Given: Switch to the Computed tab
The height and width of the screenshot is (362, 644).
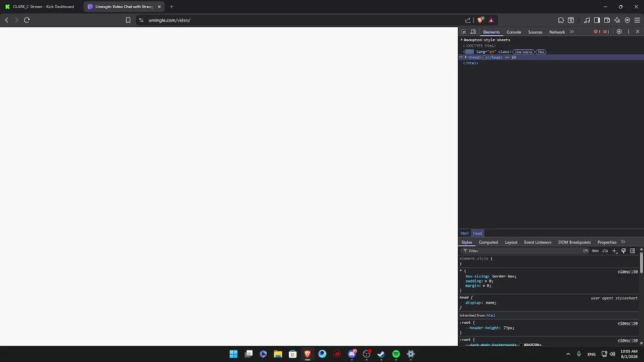Looking at the screenshot, I should (489, 242).
